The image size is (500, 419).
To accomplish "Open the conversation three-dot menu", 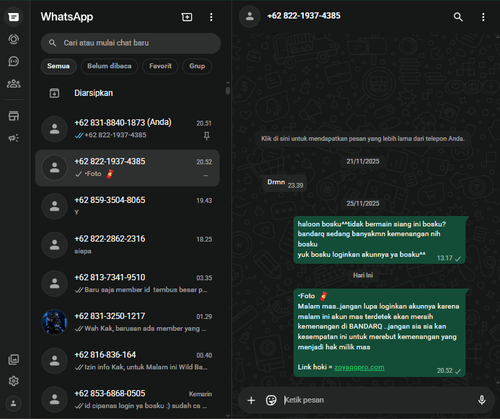I will point(483,17).
